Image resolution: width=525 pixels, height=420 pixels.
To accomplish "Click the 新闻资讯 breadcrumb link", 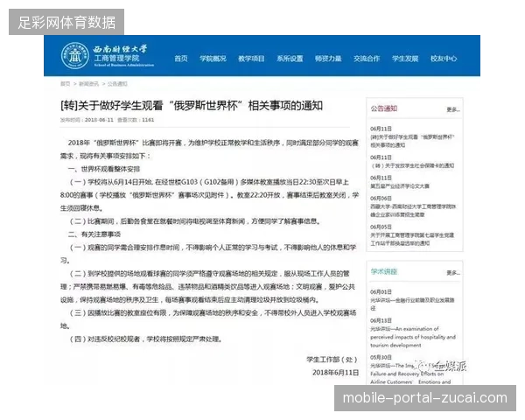I will [88, 84].
